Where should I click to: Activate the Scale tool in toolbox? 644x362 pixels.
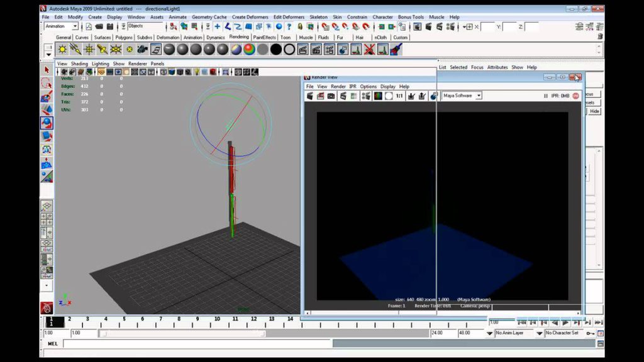(x=47, y=136)
